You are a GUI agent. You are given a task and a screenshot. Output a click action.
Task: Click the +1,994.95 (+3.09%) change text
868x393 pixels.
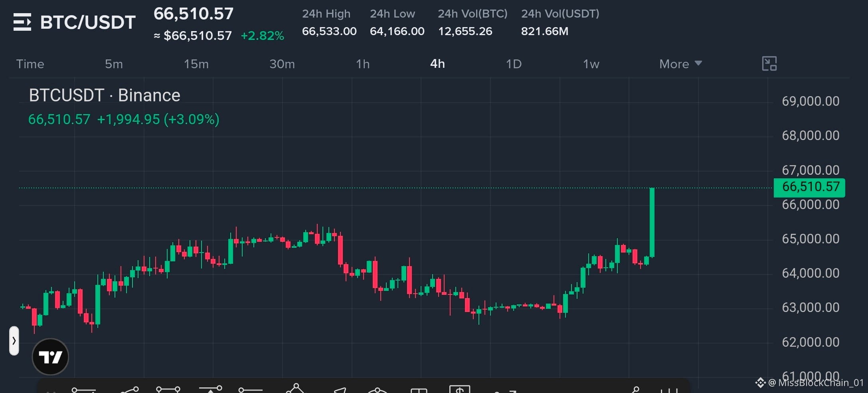click(158, 119)
